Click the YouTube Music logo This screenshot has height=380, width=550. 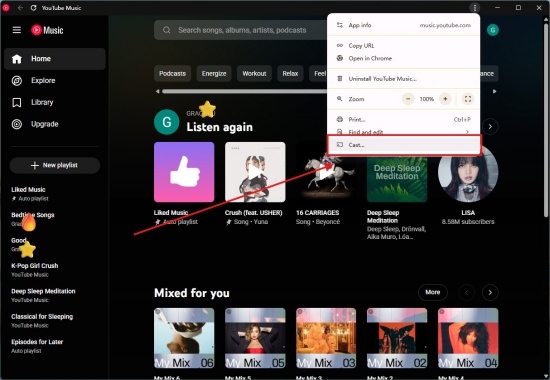coord(47,30)
